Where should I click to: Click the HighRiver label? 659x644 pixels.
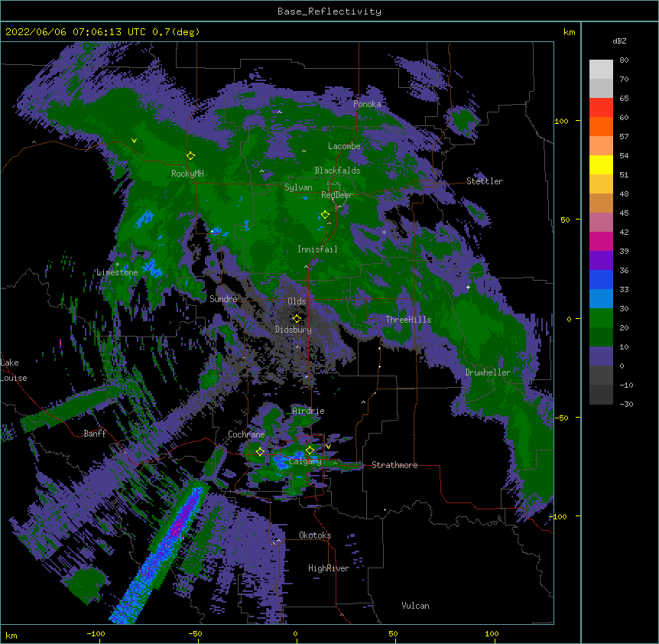click(329, 568)
